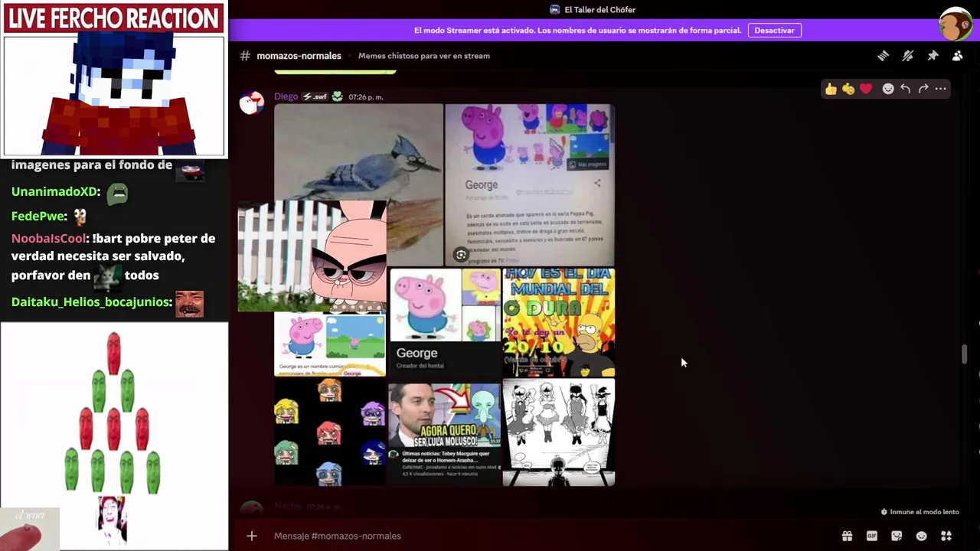This screenshot has width=980, height=551.
Task: Click the 07:26 p. m. timestamp
Action: pos(366,97)
